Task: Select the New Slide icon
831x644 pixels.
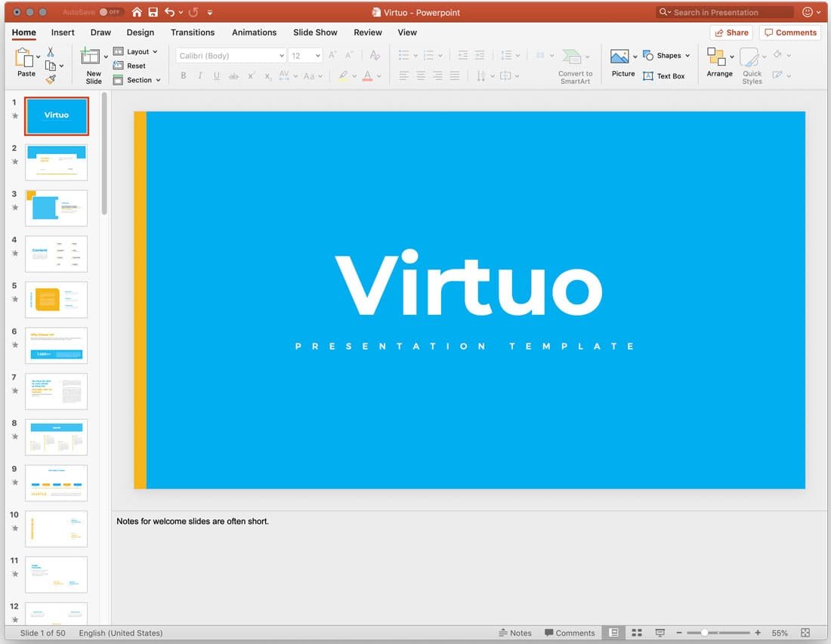Action: click(92, 58)
